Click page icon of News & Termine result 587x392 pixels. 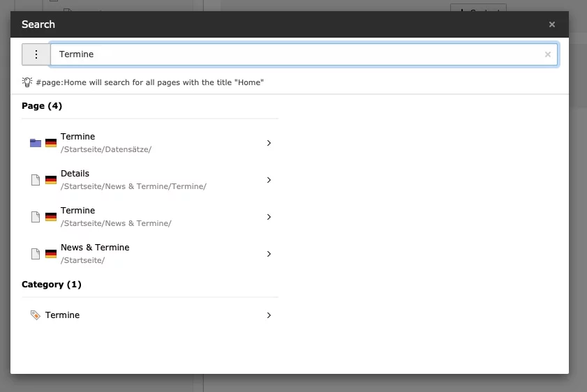36,254
